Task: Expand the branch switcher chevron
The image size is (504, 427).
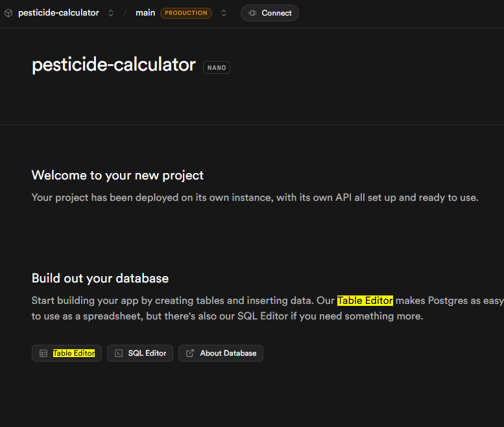Action: [224, 13]
